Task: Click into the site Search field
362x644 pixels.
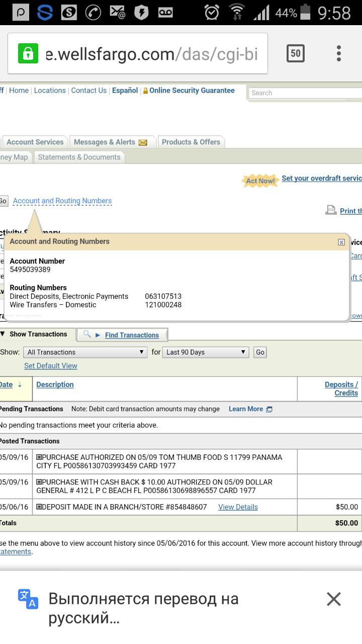Action: (305, 93)
